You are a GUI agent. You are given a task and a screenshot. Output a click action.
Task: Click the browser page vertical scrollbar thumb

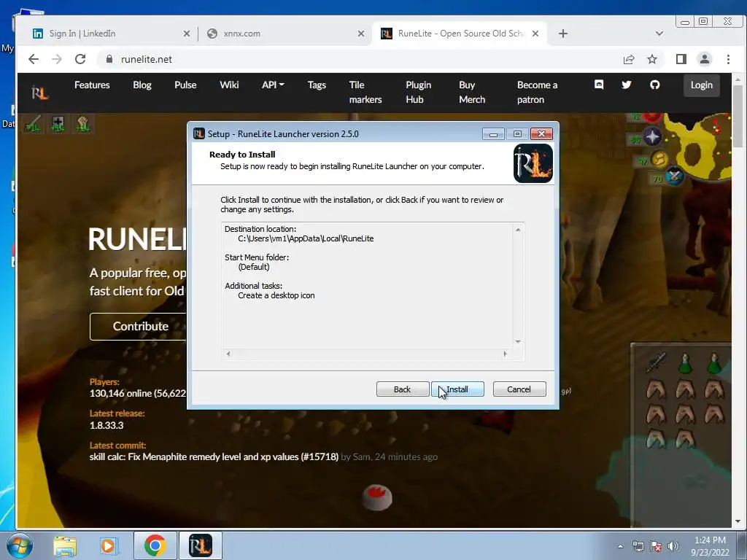pos(738,116)
